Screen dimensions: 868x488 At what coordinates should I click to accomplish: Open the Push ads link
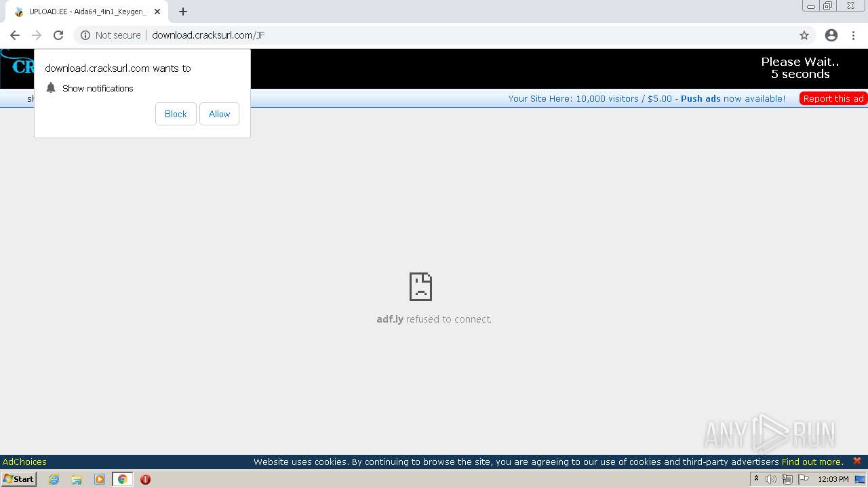point(701,98)
